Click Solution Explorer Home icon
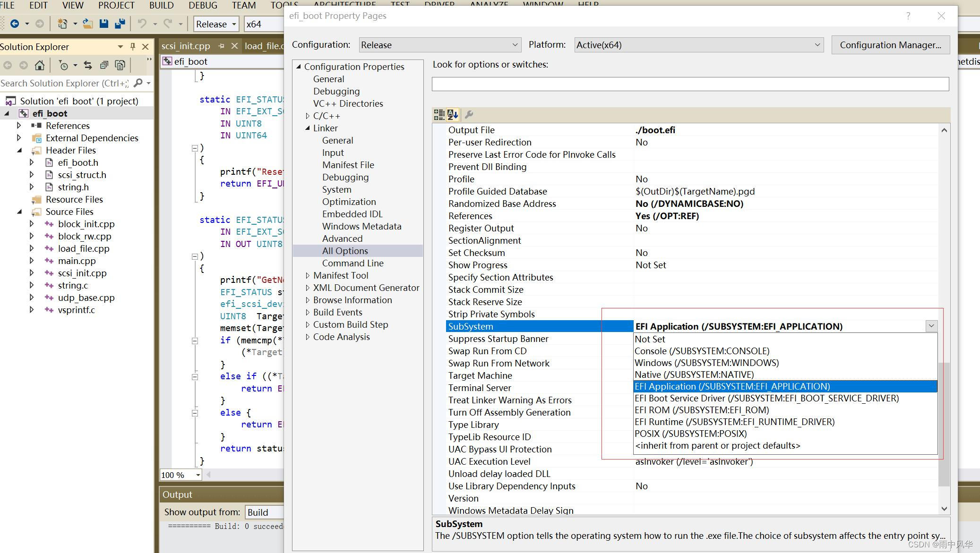The image size is (980, 553). [x=40, y=65]
